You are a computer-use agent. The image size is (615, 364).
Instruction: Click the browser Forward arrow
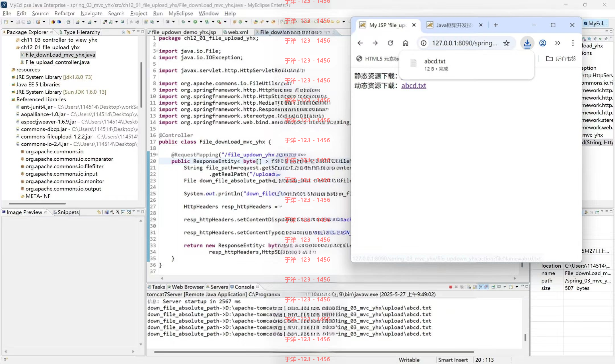[375, 43]
